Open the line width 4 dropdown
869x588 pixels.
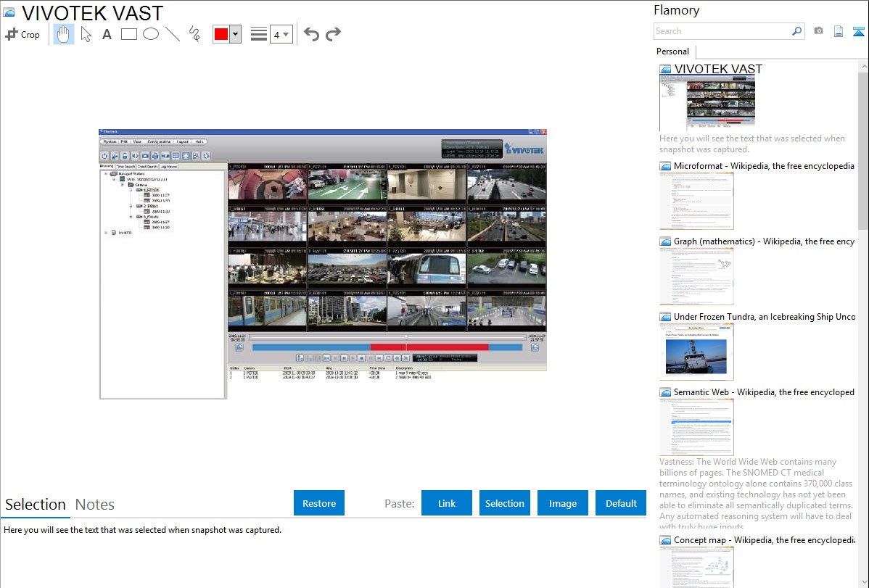281,34
